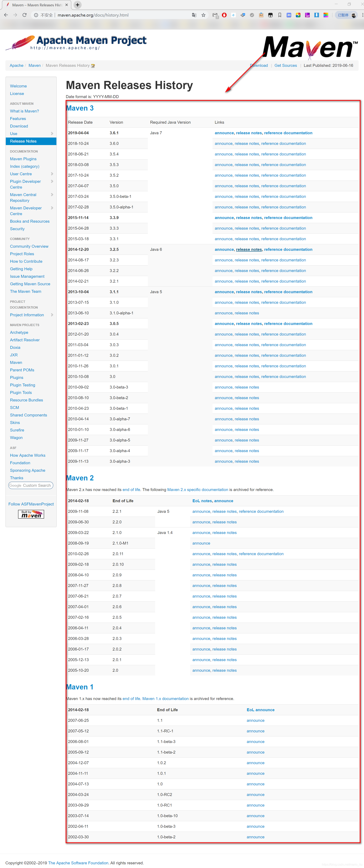The width and height of the screenshot is (364, 868).
Task: Open the Google Translate page icon
Action: [x=194, y=15]
